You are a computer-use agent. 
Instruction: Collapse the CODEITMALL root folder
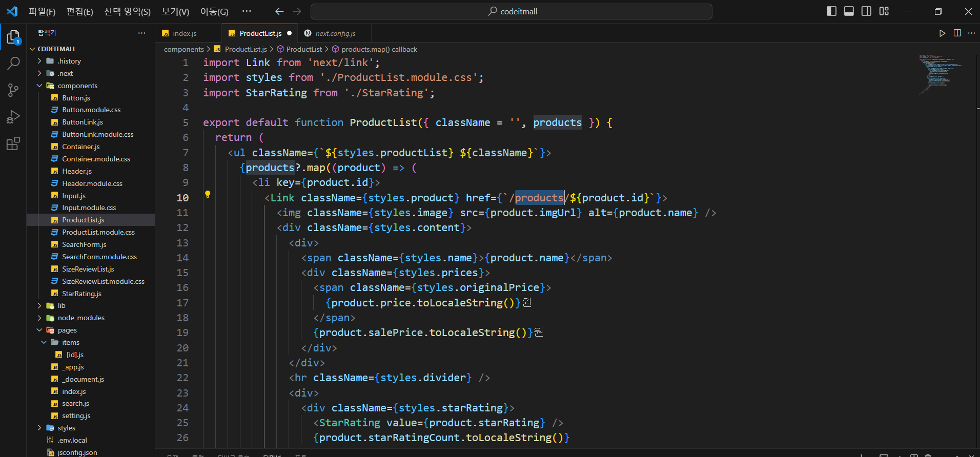click(91, 49)
